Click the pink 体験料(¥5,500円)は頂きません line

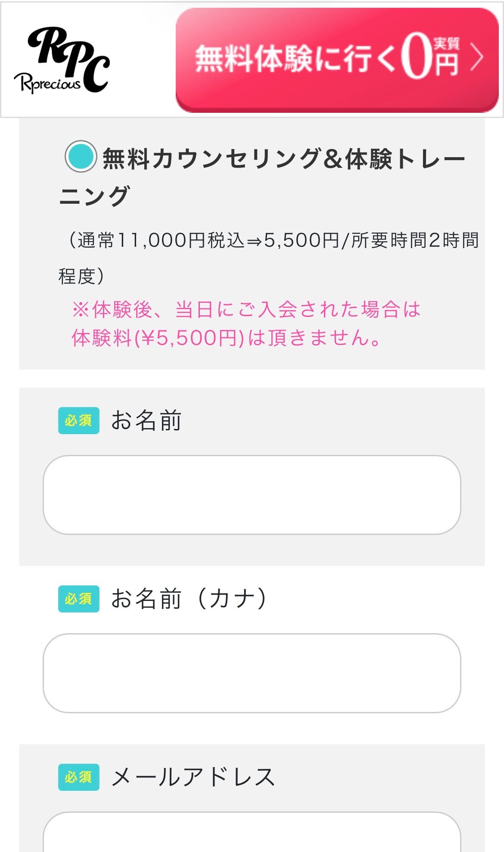tap(226, 338)
